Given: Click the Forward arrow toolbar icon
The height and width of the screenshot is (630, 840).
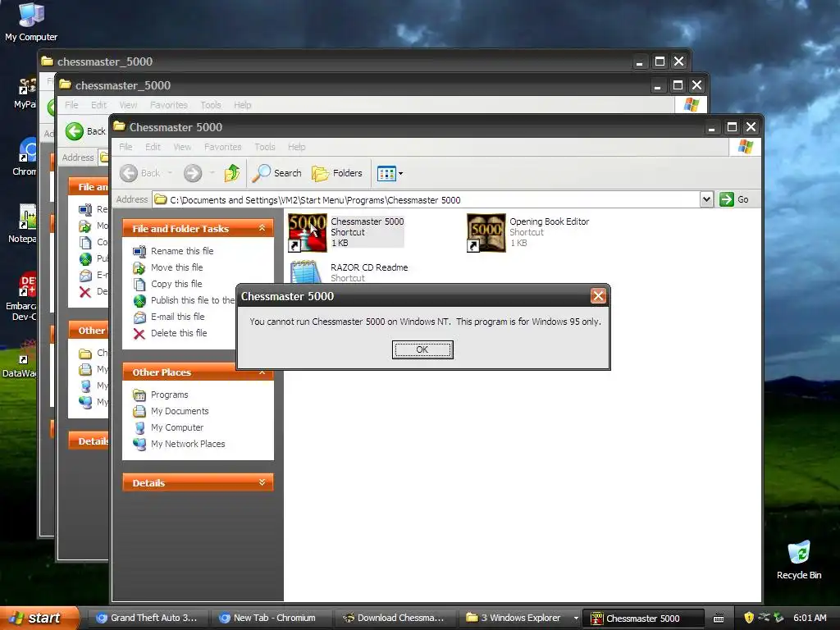Looking at the screenshot, I should 193,173.
